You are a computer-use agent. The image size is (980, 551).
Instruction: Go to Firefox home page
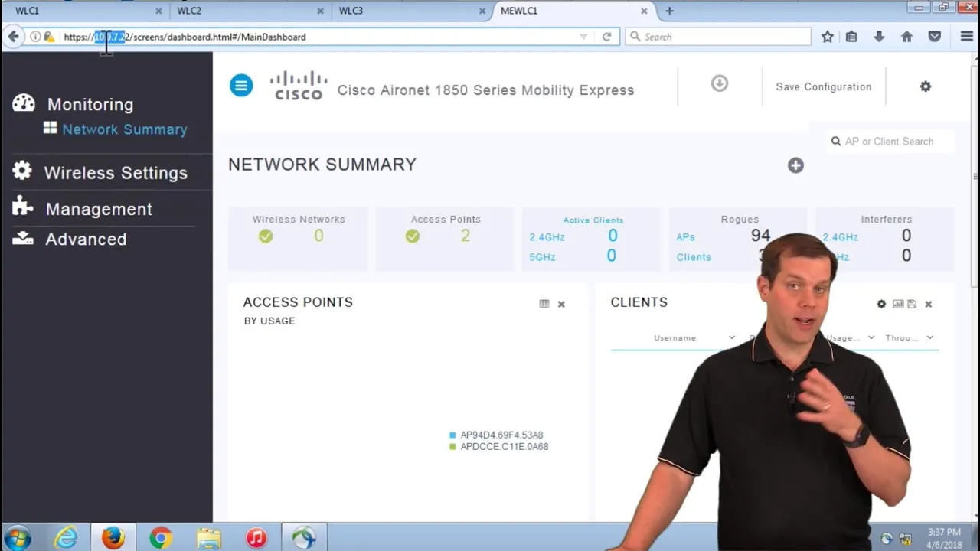point(906,37)
